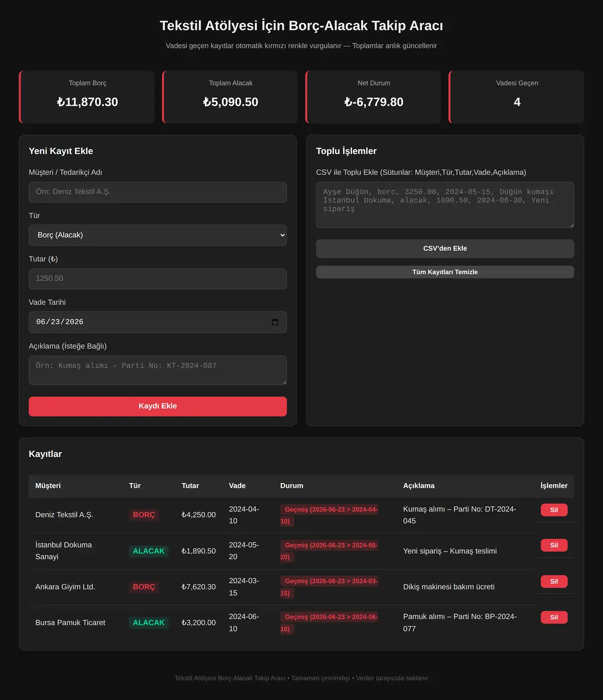The image size is (603, 700).
Task: Focus the CSV bulk import textarea
Action: coord(445,205)
